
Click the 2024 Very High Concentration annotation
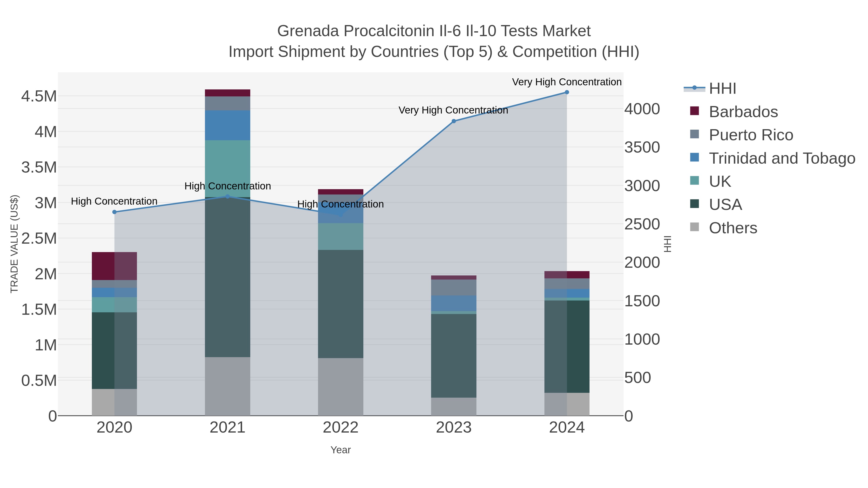(x=567, y=82)
